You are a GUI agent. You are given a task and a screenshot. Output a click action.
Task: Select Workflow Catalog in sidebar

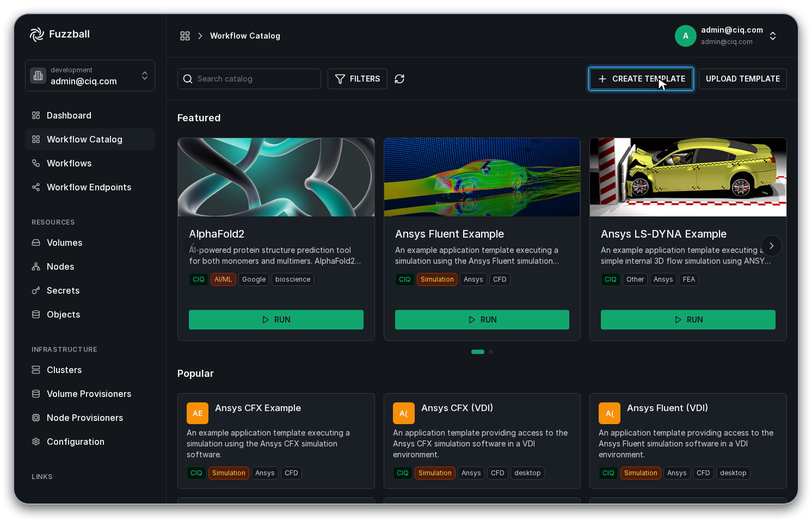[x=90, y=139]
